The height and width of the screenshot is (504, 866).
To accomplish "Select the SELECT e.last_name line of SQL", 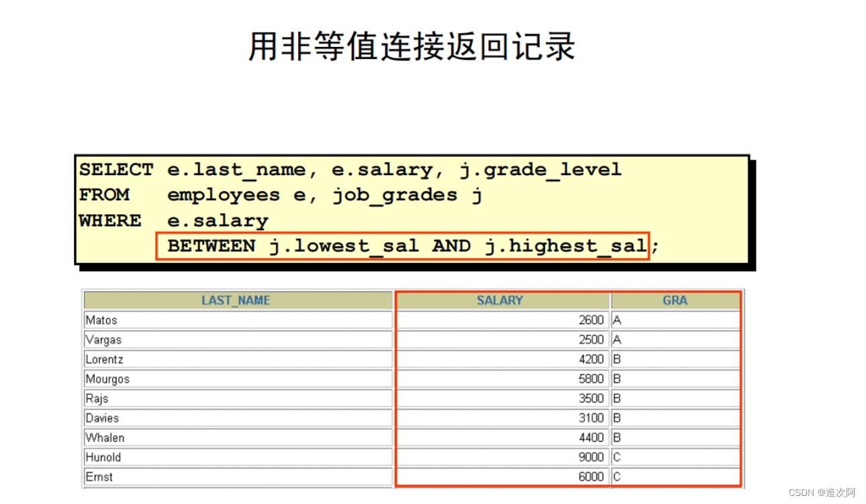I will [x=350, y=170].
